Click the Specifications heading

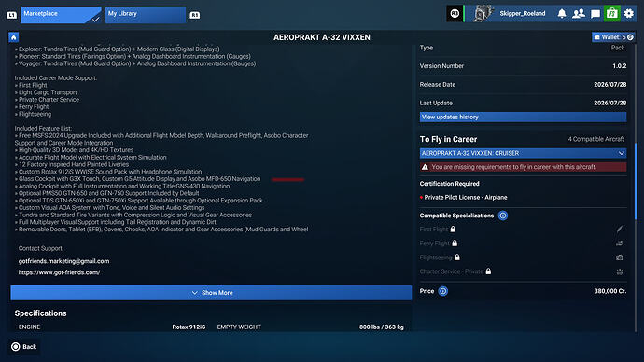pos(41,313)
